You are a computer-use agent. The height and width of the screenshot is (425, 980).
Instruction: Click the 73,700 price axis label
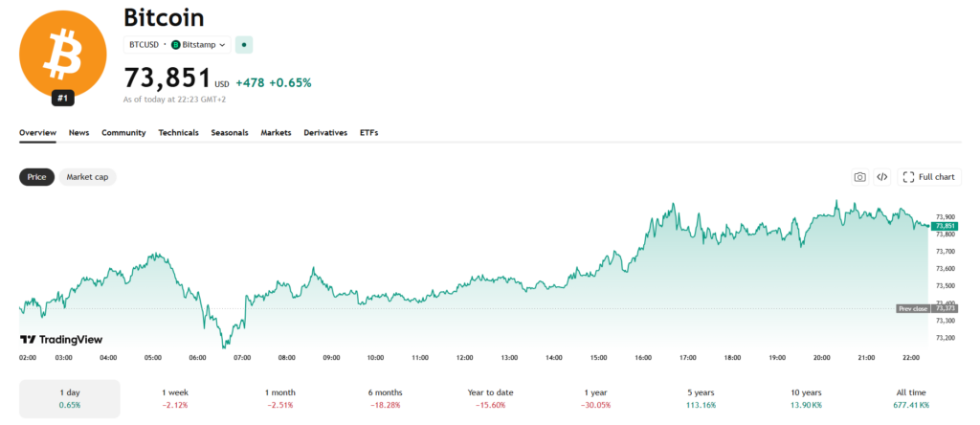pos(945,251)
